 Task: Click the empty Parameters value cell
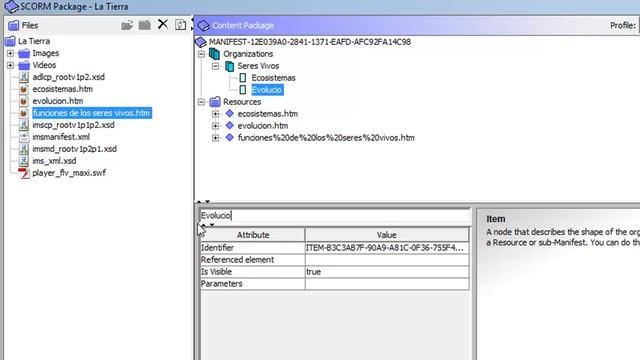click(x=387, y=284)
